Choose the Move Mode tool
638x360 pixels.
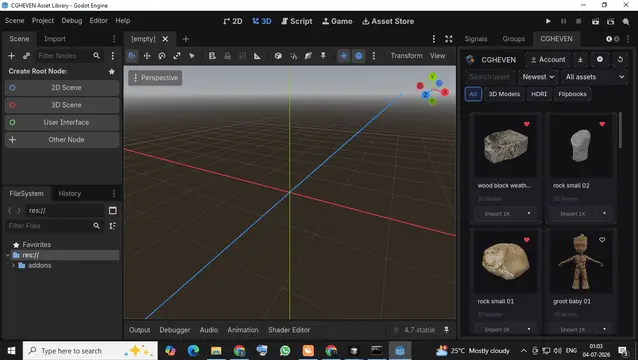(x=147, y=56)
